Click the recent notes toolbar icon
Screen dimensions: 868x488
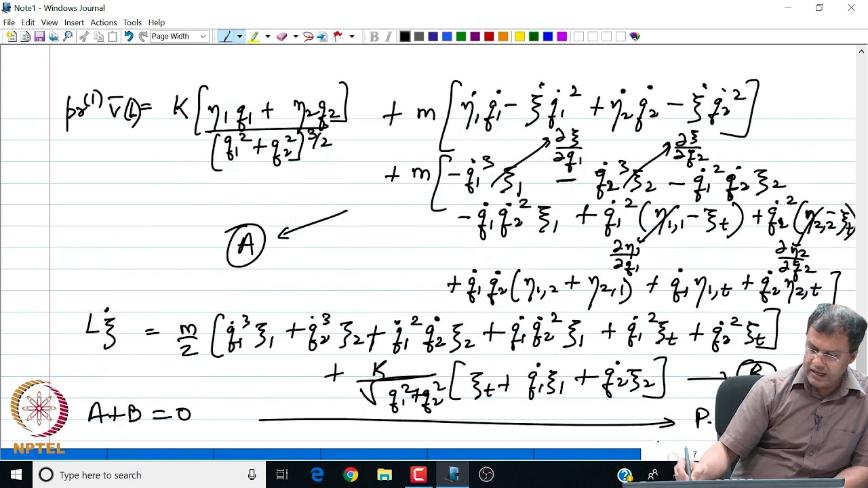pos(26,37)
